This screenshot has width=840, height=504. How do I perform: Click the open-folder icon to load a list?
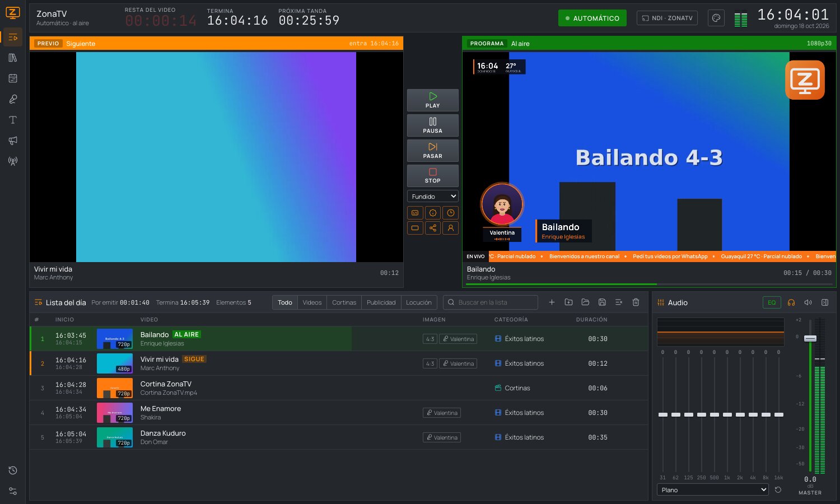[x=585, y=302]
